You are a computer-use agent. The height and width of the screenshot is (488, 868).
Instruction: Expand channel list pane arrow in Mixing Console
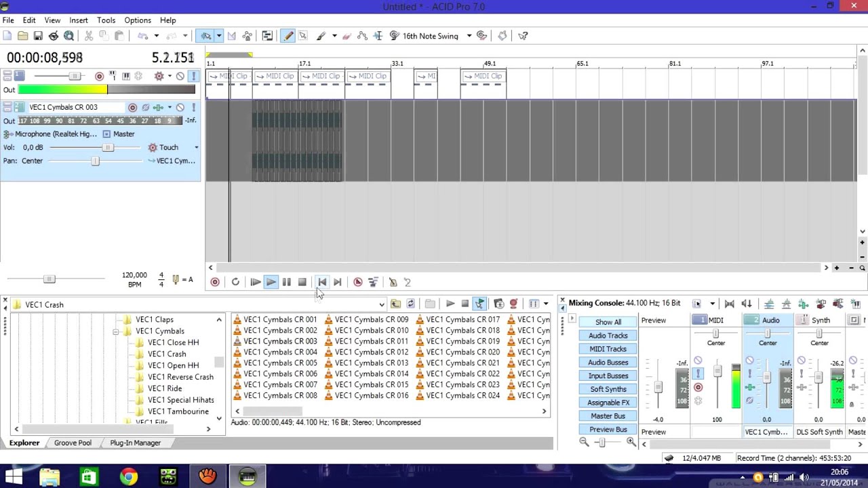572,319
